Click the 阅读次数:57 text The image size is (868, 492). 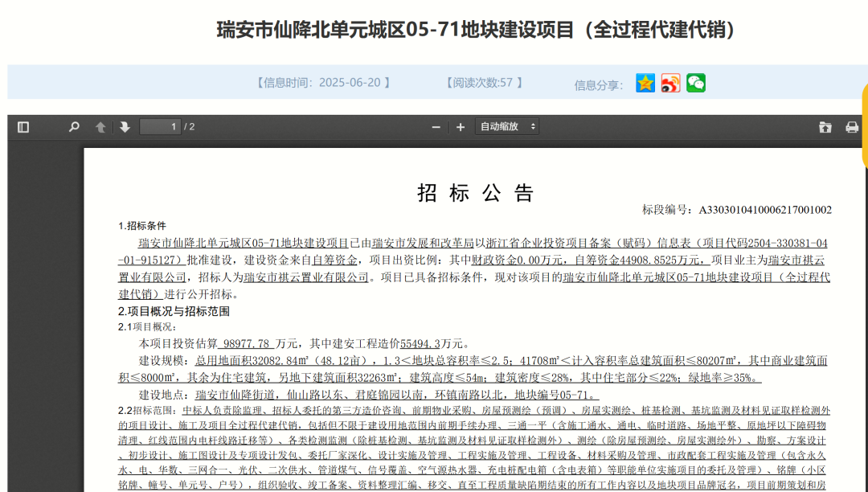click(485, 83)
